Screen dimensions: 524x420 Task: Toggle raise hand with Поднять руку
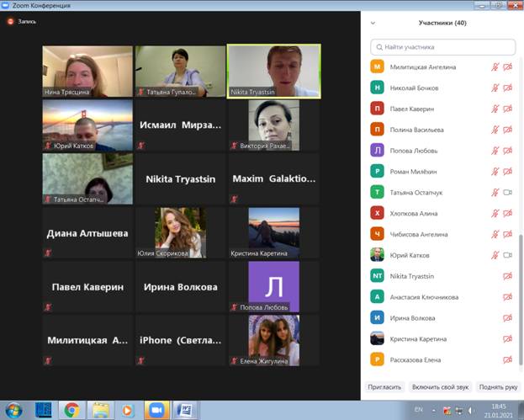point(496,387)
